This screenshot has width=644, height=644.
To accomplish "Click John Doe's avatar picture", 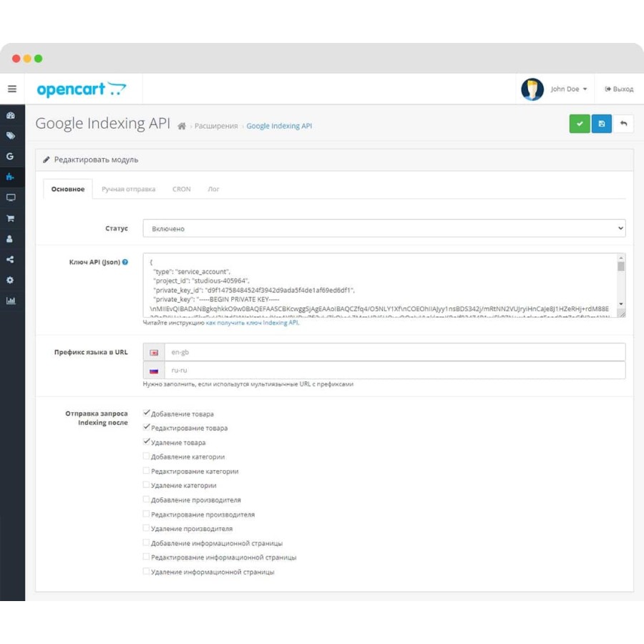I will (x=532, y=89).
